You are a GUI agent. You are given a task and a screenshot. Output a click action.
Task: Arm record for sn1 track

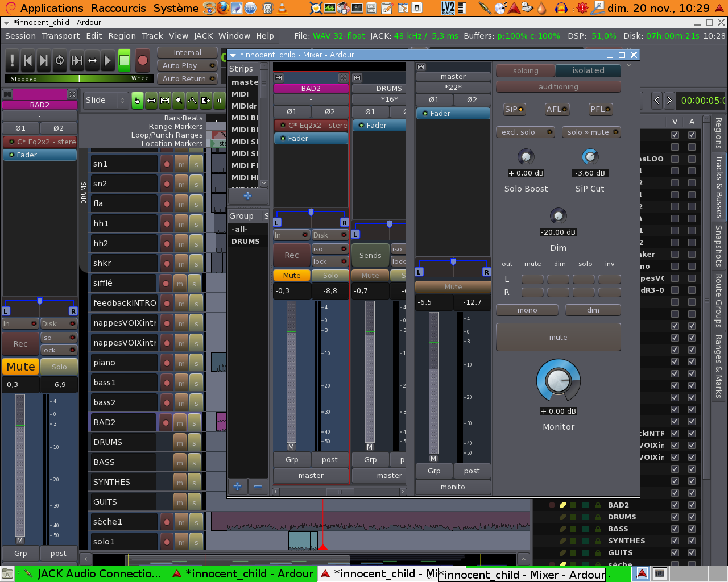coord(167,164)
